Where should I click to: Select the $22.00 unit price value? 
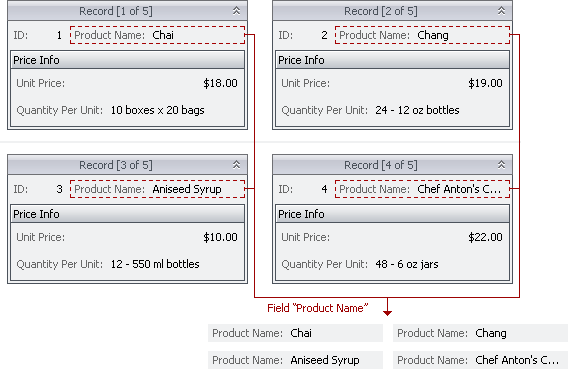(485, 237)
